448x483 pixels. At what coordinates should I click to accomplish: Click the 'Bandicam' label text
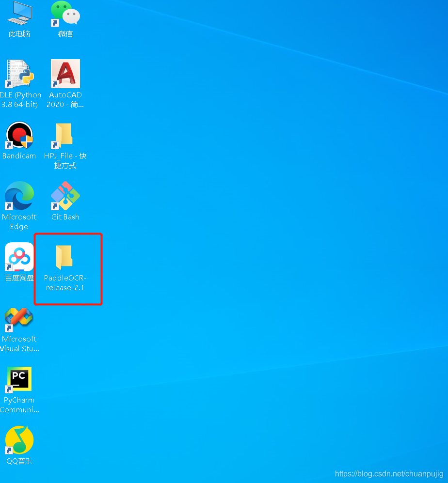[x=19, y=156]
